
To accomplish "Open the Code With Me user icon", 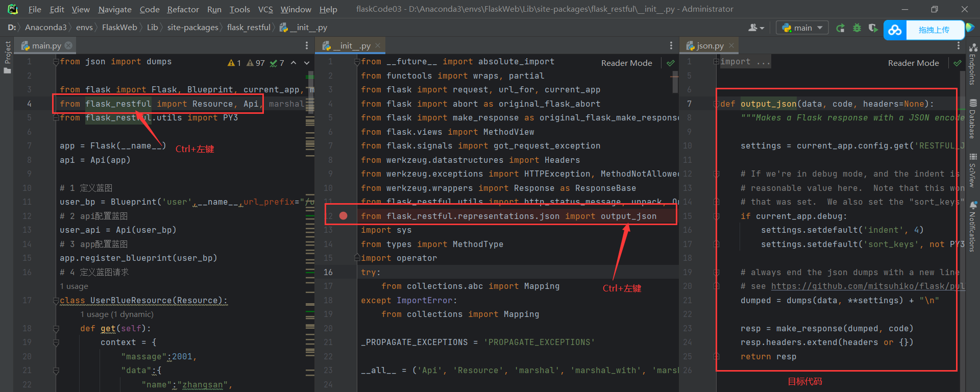I will [756, 28].
